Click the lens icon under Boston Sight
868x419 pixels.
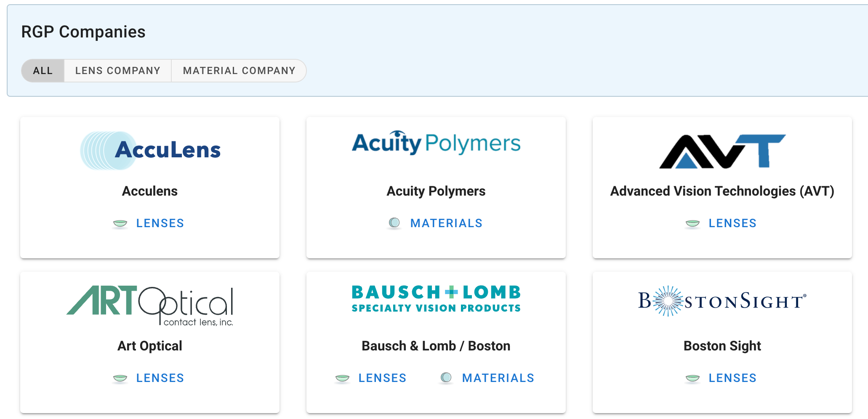(692, 378)
